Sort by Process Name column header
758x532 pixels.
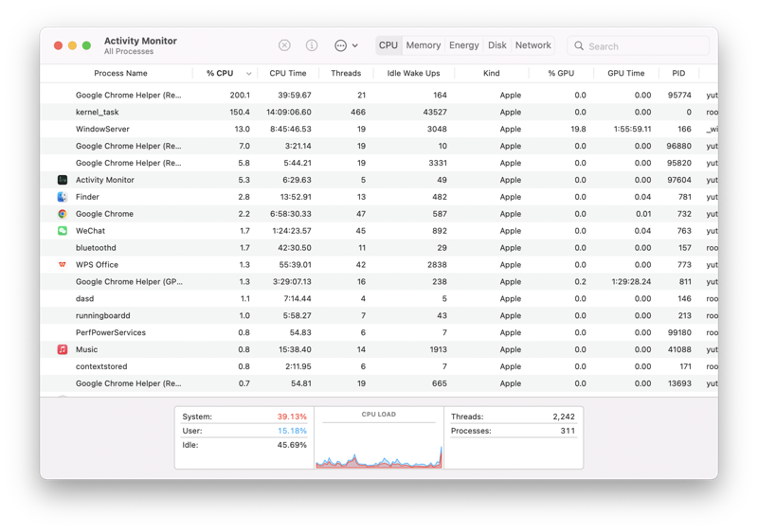coord(120,73)
